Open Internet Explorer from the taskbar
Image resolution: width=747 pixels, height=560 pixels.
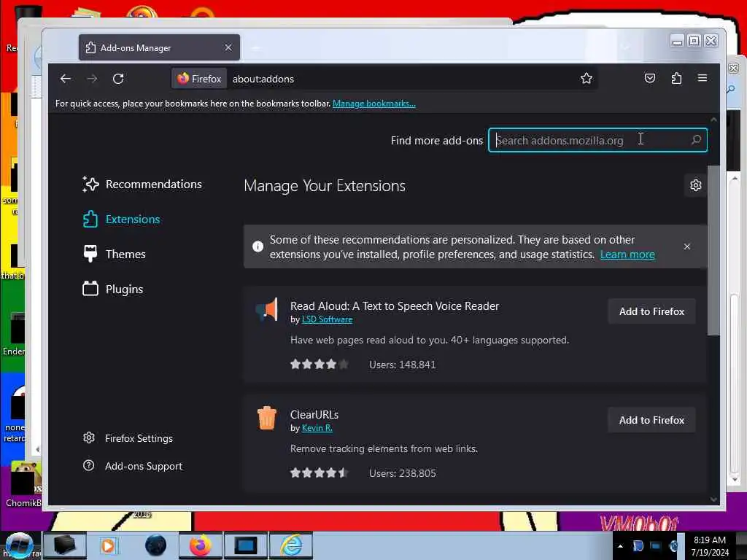[x=291, y=545]
